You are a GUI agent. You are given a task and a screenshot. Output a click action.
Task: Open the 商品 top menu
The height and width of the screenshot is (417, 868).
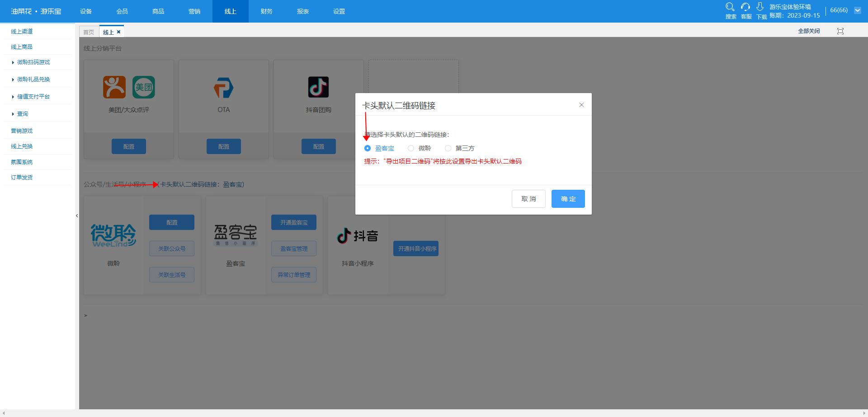[158, 11]
